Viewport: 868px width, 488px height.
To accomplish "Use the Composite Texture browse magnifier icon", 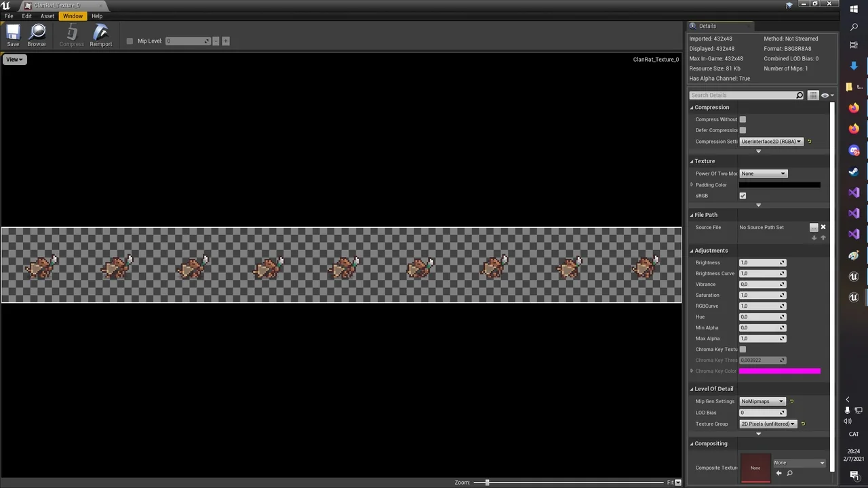I will click(x=789, y=473).
